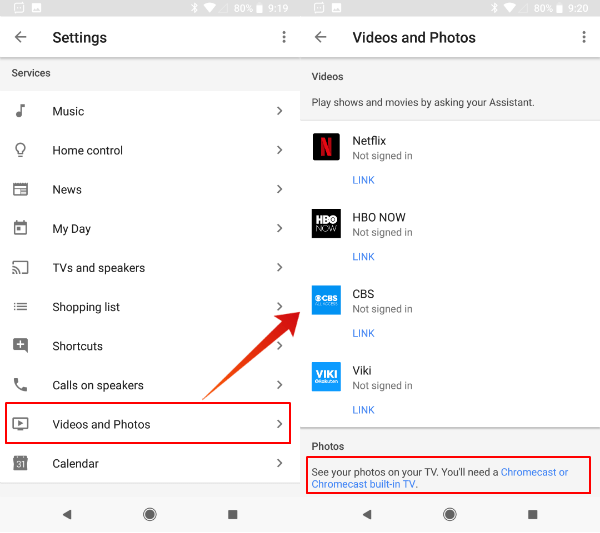Tap the News newspaper icon
Viewport: 600px width, 533px height.
click(x=20, y=189)
